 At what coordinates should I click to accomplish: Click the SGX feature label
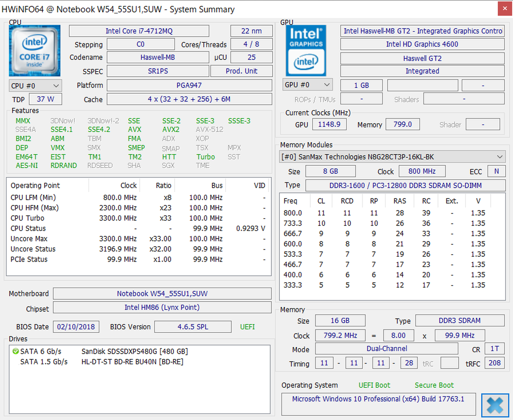[168, 166]
